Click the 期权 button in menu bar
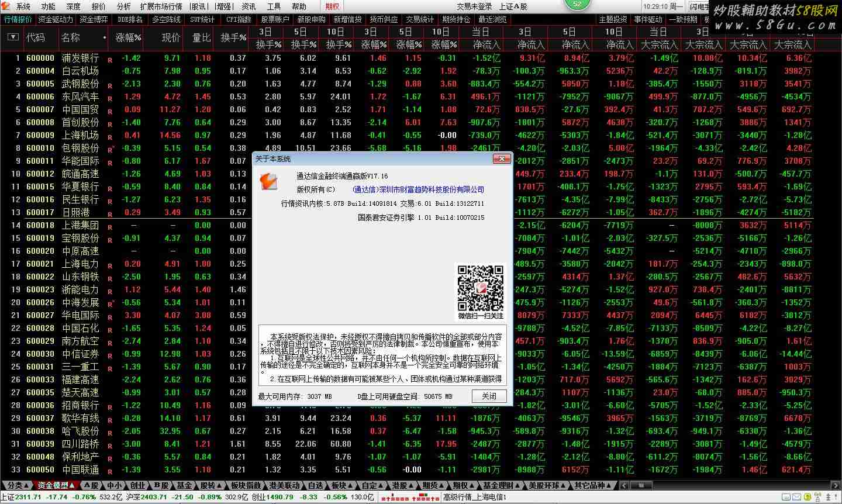Screen dimensions: 842x504 click(332, 6)
